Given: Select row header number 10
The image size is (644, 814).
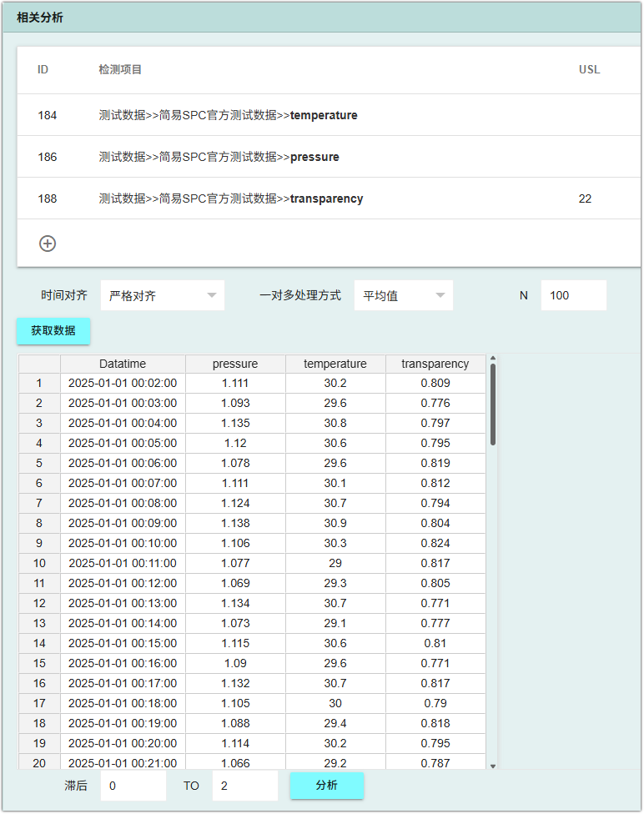Looking at the screenshot, I should pyautogui.click(x=39, y=563).
